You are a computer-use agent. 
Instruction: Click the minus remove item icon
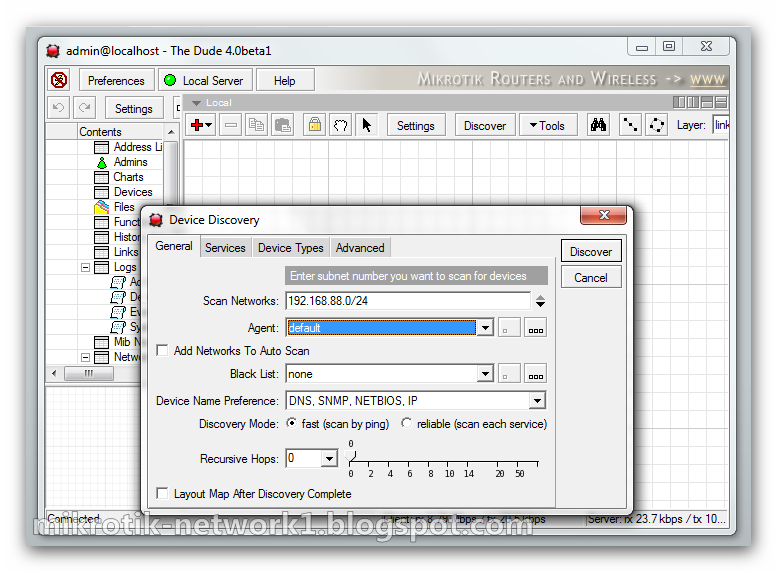click(230, 125)
